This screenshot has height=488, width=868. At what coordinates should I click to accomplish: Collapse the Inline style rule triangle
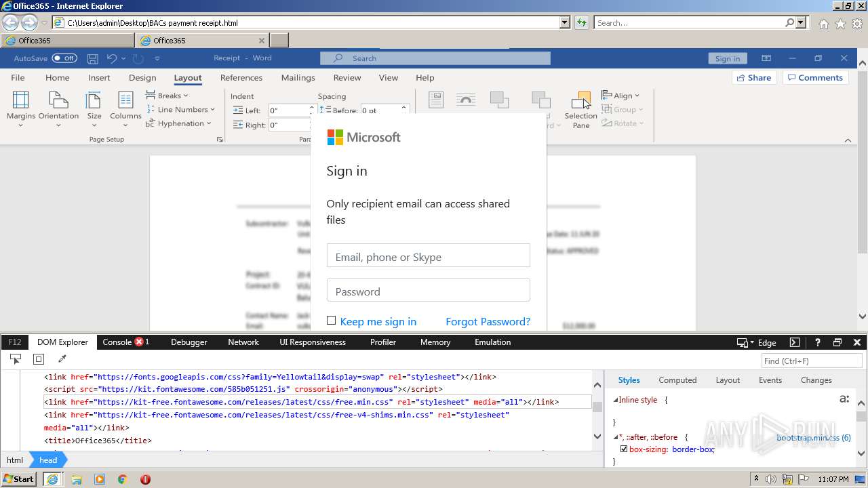[616, 400]
